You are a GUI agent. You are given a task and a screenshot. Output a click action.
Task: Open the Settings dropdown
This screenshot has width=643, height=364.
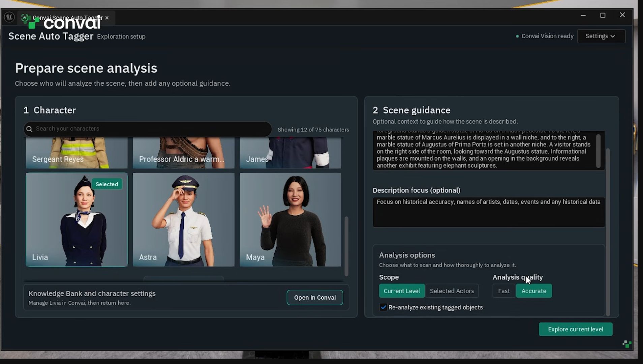click(601, 36)
